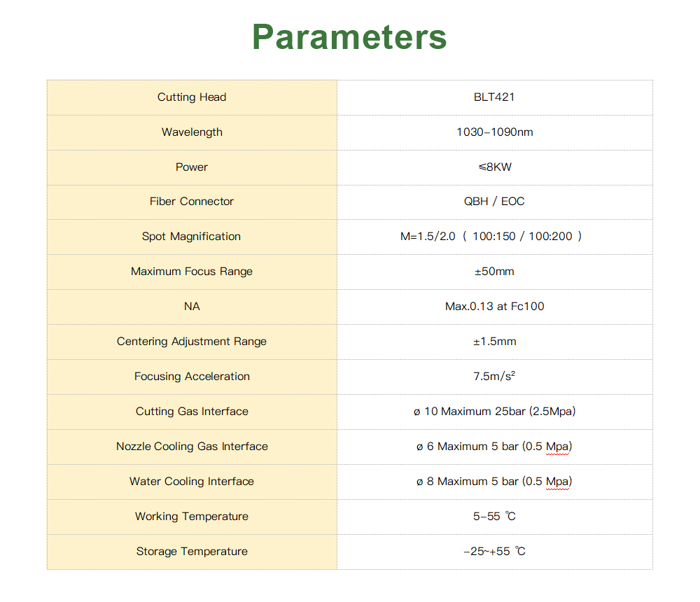Select the Maximum Focus Range label

(x=192, y=272)
